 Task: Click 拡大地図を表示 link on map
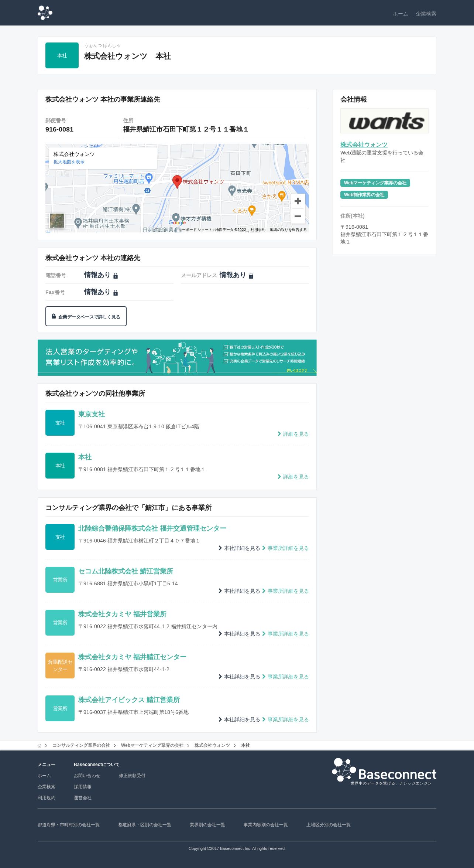click(x=69, y=162)
